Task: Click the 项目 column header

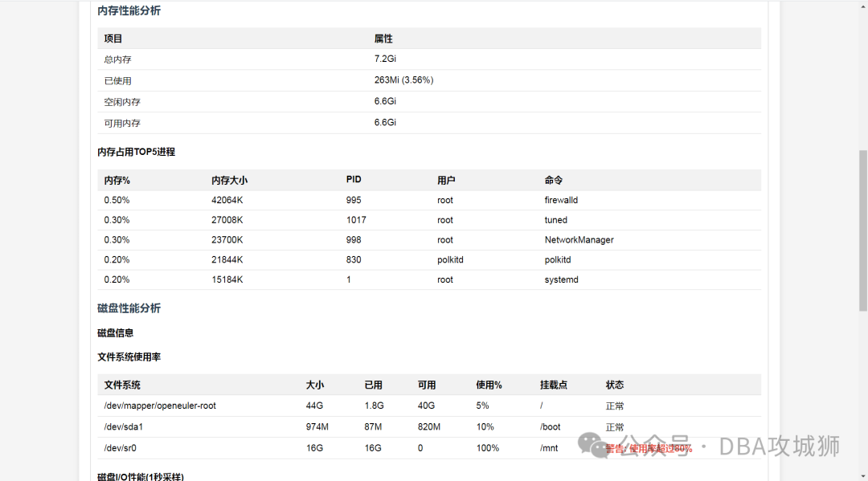Action: tap(113, 39)
